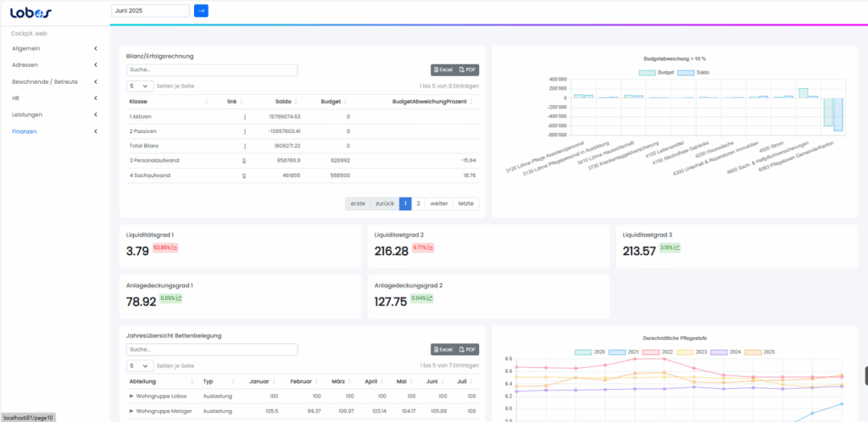
Task: Click the blue arrow button beside the date field
Action: (201, 10)
